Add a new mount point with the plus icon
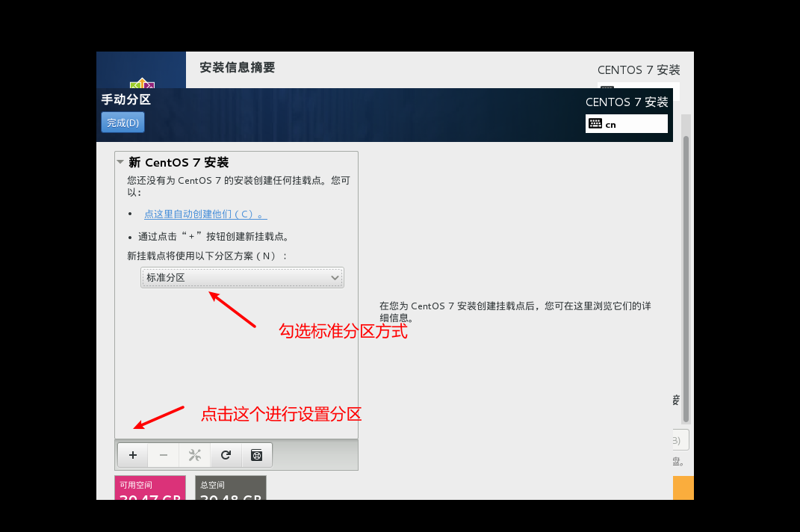The image size is (800, 532). pos(132,454)
